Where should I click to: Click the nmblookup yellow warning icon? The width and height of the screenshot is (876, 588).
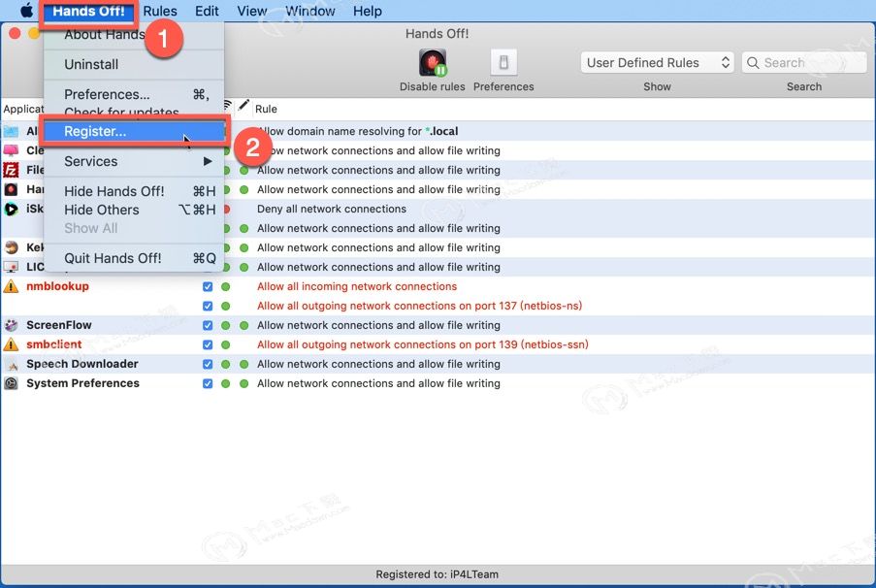tap(11, 287)
